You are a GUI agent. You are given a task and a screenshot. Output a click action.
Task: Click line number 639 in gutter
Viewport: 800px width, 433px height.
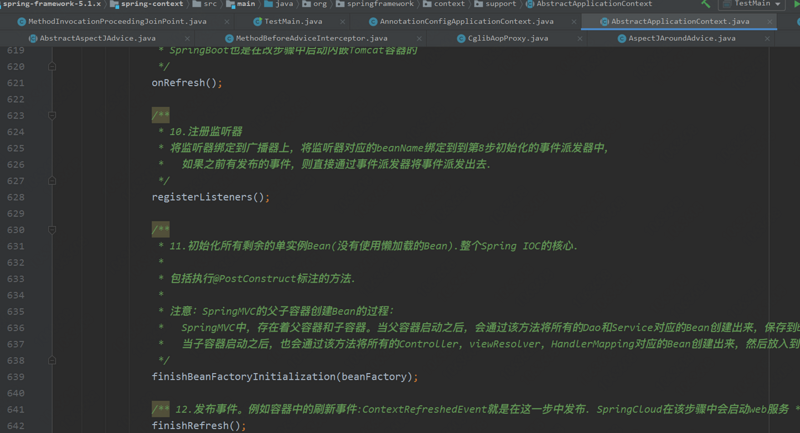16,376
